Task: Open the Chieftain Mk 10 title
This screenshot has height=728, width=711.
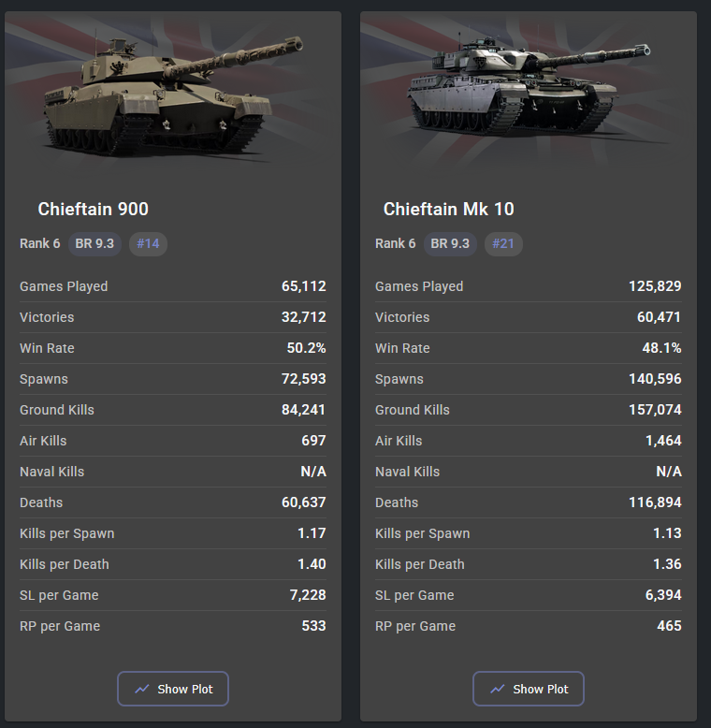Action: tap(449, 209)
